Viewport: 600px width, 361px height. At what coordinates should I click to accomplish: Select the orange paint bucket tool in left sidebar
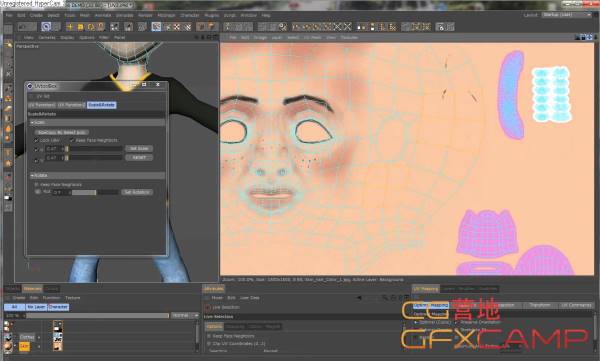click(8, 128)
